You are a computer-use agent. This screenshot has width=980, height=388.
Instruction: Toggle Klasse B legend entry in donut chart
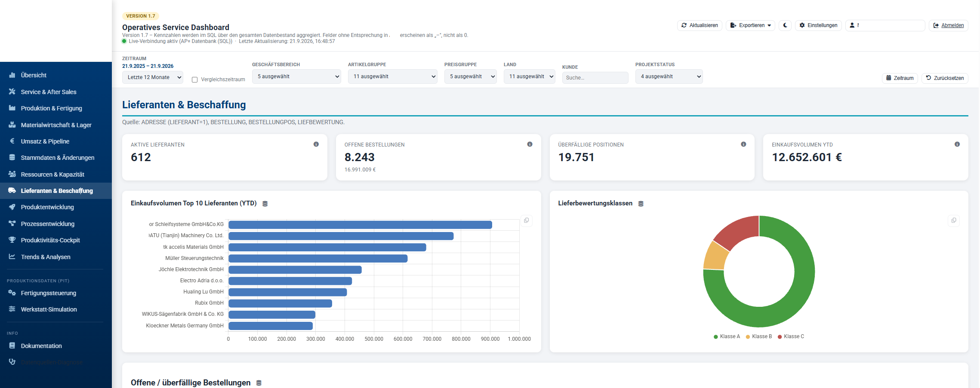759,336
